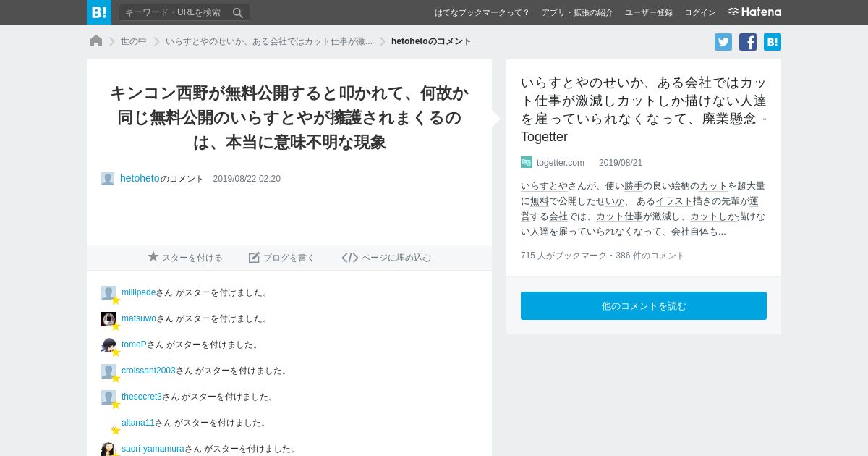Share on Twitter icon
The height and width of the screenshot is (456, 868).
click(x=723, y=42)
